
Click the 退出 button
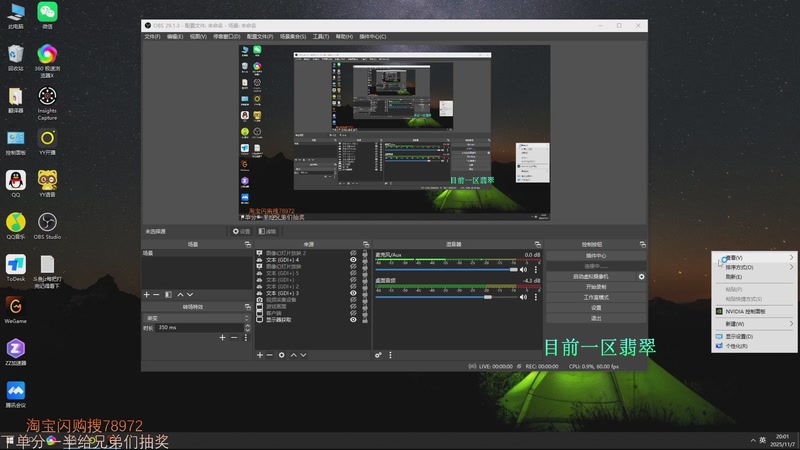click(x=595, y=318)
